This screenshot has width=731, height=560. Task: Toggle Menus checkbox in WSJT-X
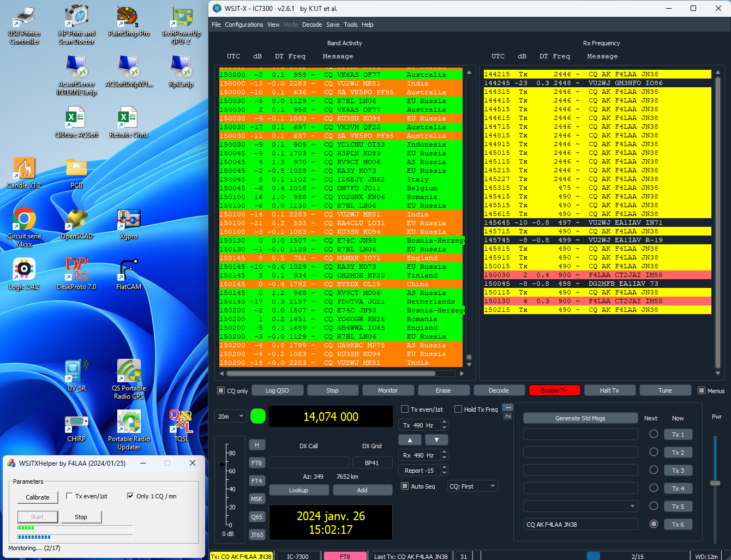(702, 390)
